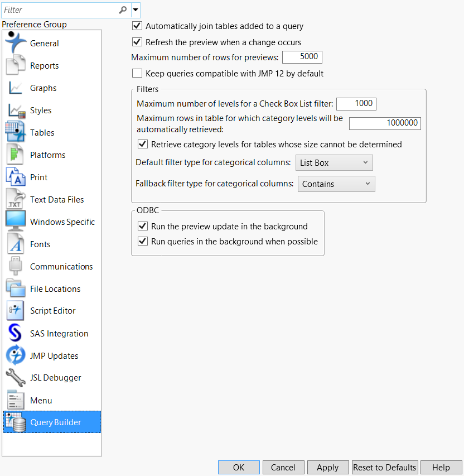The image size is (464, 476).
Task: Click the File Locations folder icon
Action: (x=16, y=288)
